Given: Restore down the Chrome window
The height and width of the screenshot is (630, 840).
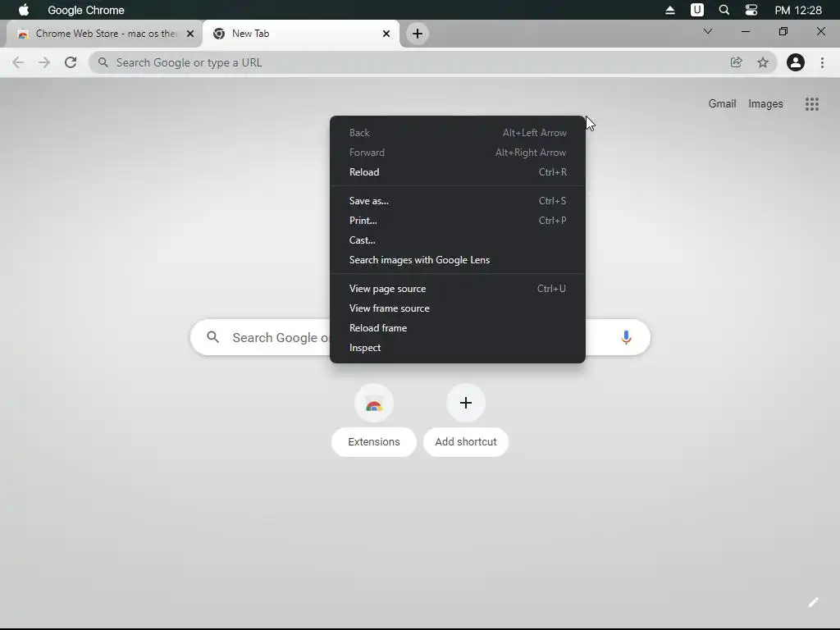Looking at the screenshot, I should [x=783, y=32].
